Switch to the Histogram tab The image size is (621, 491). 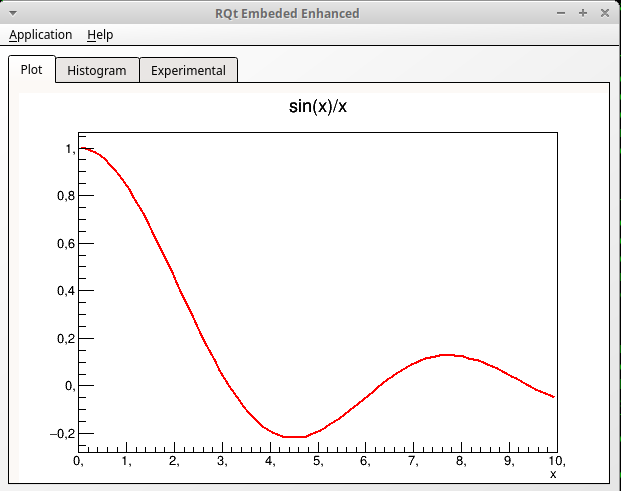click(97, 70)
